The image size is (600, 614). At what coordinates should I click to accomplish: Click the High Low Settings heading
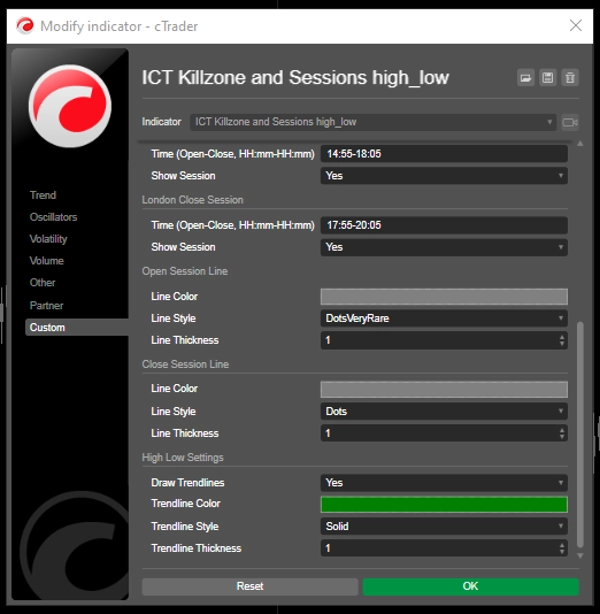pos(183,457)
